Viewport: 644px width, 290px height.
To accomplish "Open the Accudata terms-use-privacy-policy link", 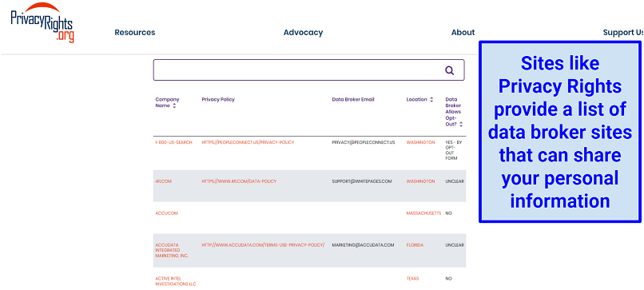I will (x=263, y=244).
